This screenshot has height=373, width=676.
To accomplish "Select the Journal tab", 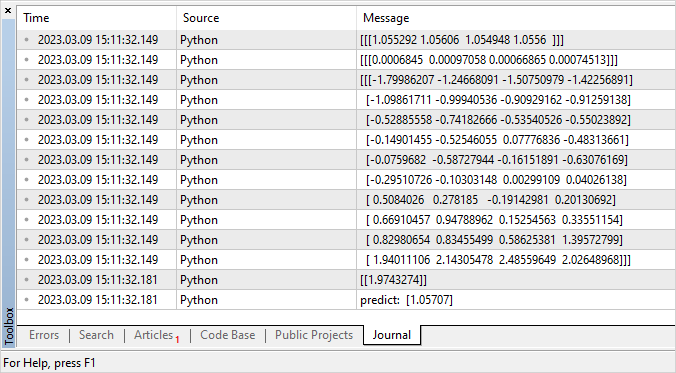I will click(392, 335).
